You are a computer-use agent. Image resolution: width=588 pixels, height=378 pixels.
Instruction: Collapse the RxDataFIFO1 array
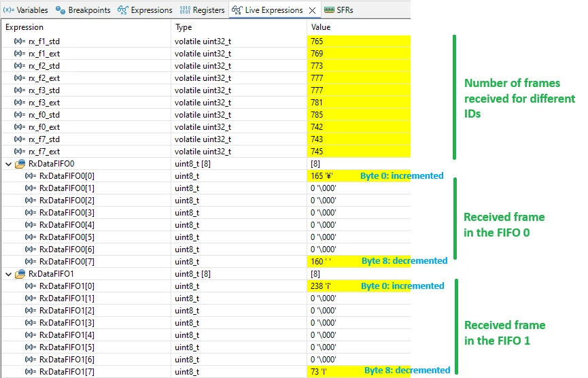pyautogui.click(x=8, y=274)
